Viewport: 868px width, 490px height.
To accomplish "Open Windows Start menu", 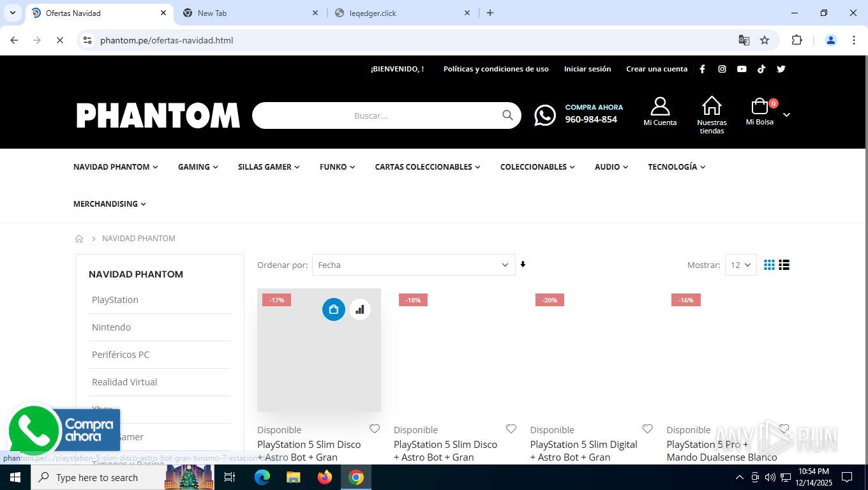I will pos(15,477).
